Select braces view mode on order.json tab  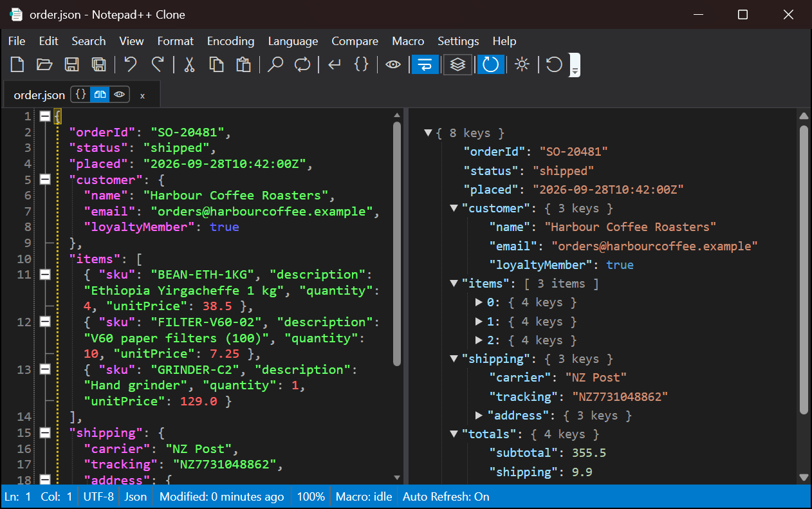pos(80,95)
